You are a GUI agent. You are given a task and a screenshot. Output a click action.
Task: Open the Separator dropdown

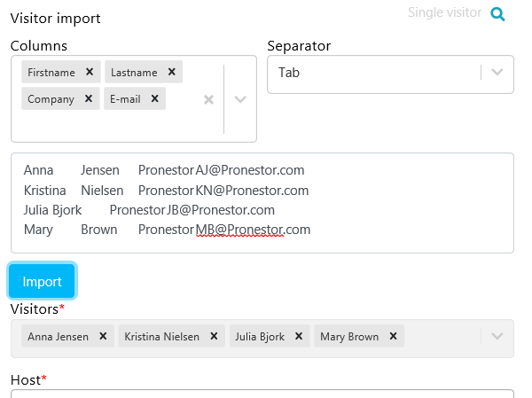coord(497,73)
